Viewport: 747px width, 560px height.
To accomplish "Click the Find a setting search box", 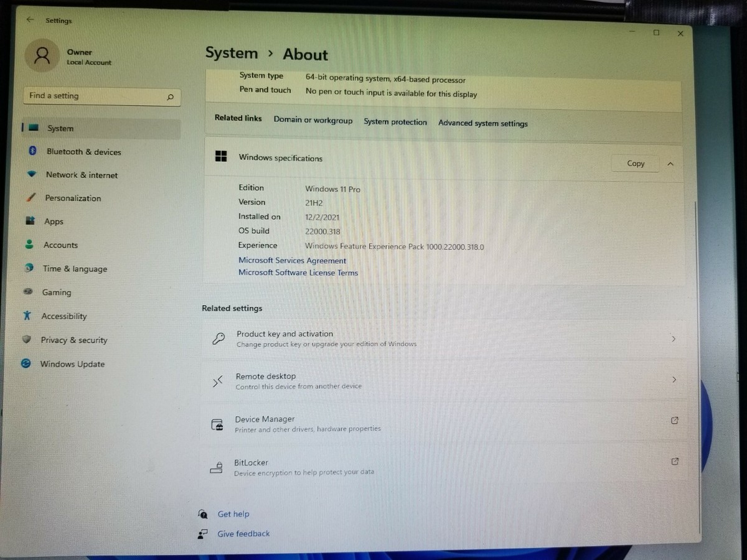I will click(102, 96).
